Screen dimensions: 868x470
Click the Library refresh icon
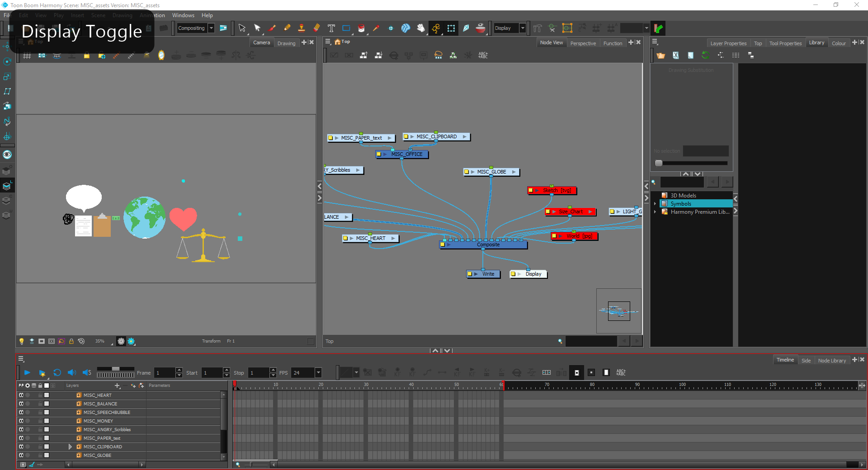tap(705, 55)
